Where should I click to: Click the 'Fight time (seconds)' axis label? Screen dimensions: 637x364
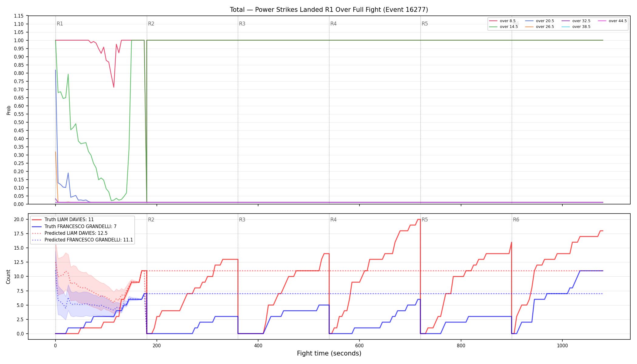click(x=329, y=353)
